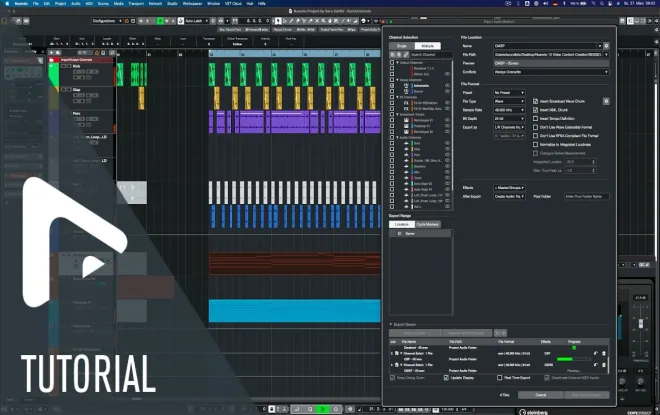Collapse the Export Queue section
This screenshot has width=660, height=415.
(391, 325)
